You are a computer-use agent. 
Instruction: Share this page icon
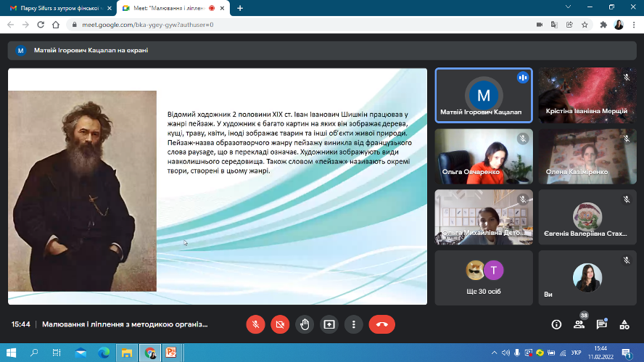pyautogui.click(x=569, y=25)
